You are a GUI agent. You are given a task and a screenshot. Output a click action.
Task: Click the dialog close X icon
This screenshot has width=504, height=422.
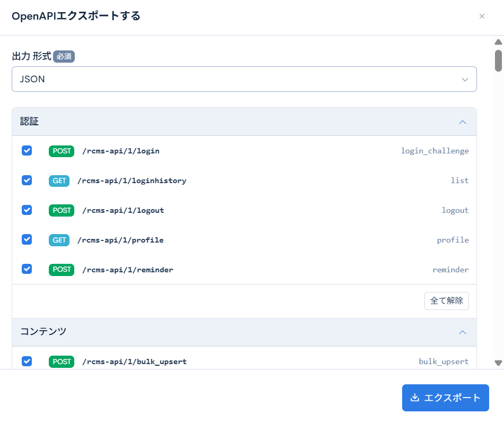pos(482,16)
